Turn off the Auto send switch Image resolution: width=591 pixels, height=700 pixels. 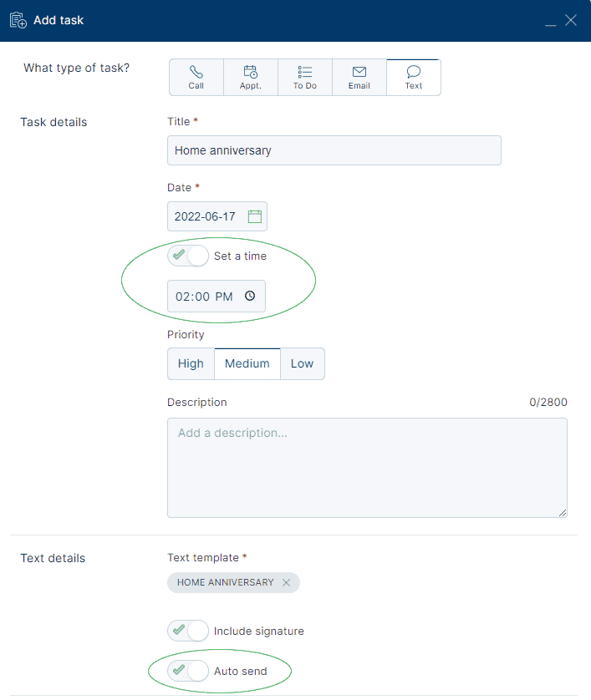(x=188, y=671)
